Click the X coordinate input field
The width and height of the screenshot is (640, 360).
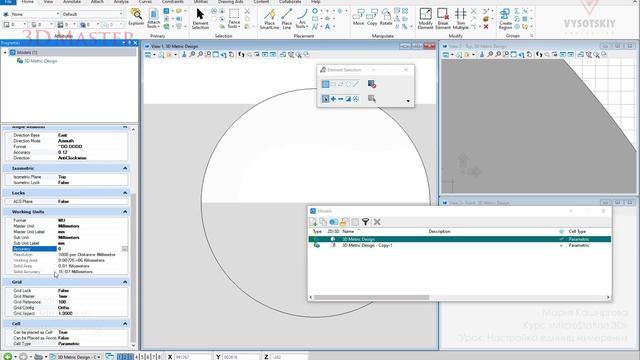[193, 357]
